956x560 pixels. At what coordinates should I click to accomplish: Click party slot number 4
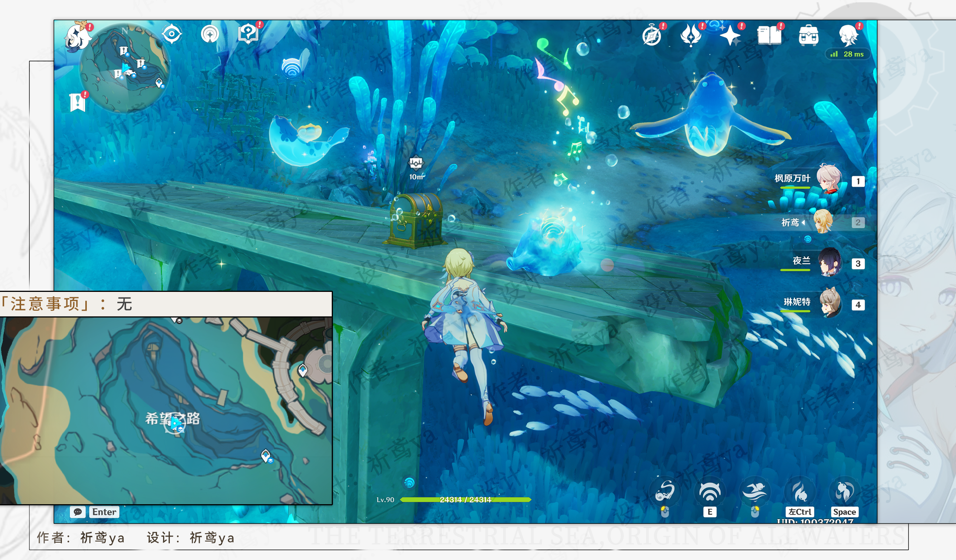pyautogui.click(x=858, y=305)
